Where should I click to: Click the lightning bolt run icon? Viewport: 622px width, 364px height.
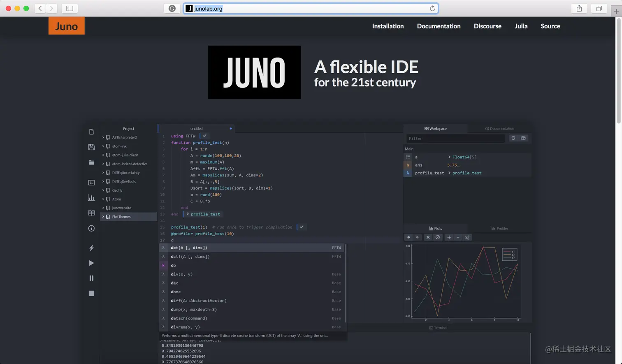91,248
